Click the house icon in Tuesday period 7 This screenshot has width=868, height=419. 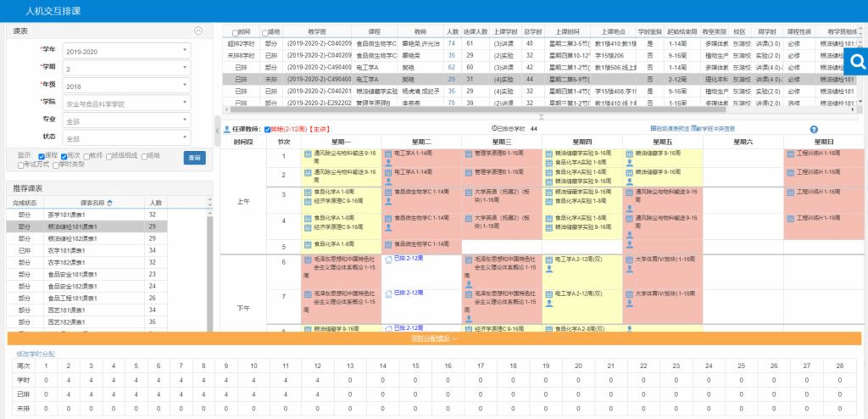pos(388,293)
